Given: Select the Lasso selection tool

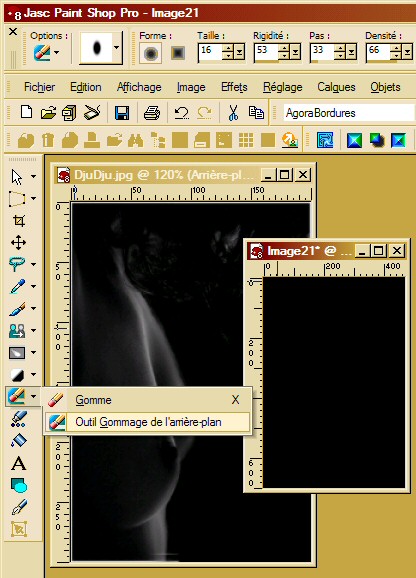Looking at the screenshot, I should pos(17,264).
